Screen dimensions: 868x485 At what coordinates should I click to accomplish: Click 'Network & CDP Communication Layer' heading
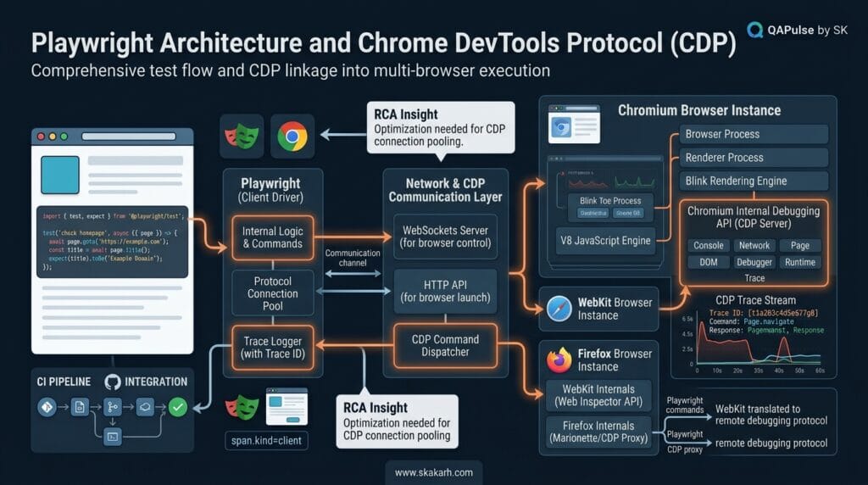(x=445, y=190)
